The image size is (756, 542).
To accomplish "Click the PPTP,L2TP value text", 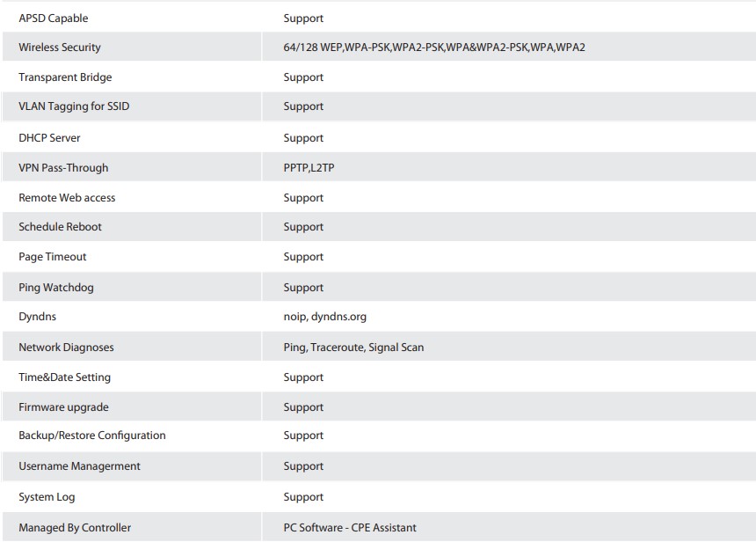I will pos(309,168).
